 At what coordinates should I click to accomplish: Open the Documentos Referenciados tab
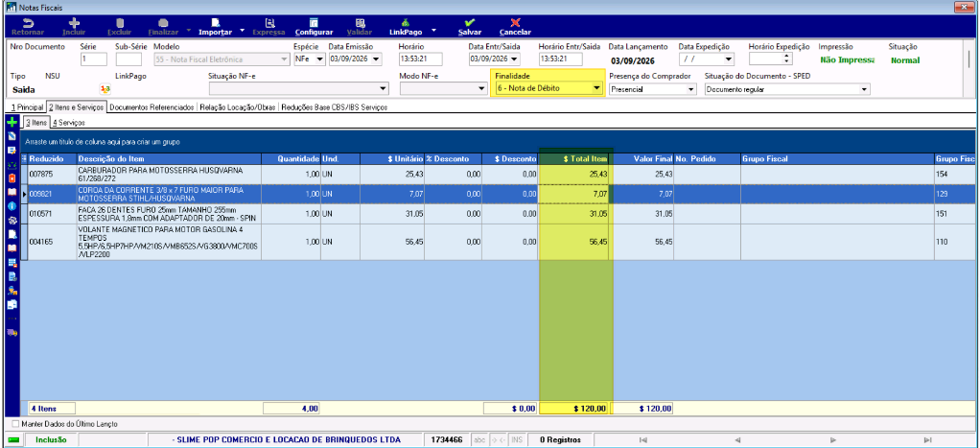152,107
